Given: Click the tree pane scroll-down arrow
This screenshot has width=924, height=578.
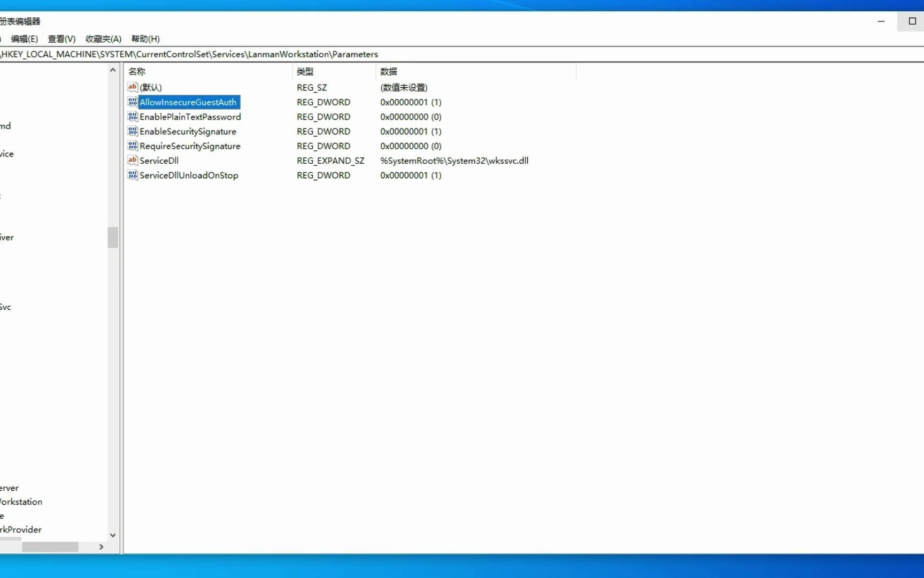Looking at the screenshot, I should 113,535.
